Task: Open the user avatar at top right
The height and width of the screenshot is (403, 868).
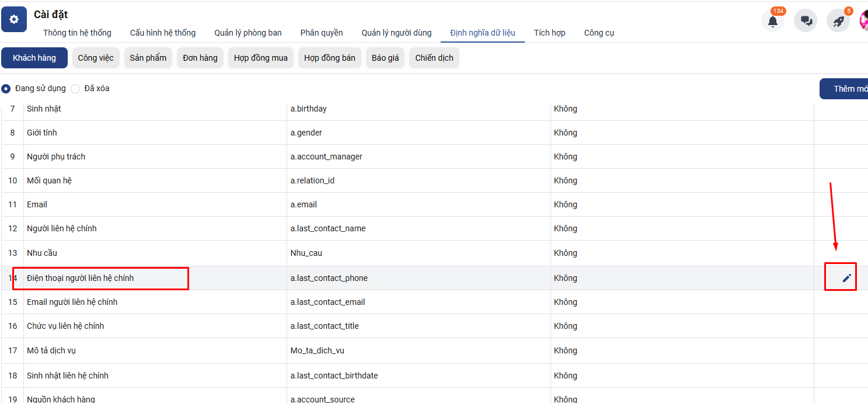Action: 863,21
